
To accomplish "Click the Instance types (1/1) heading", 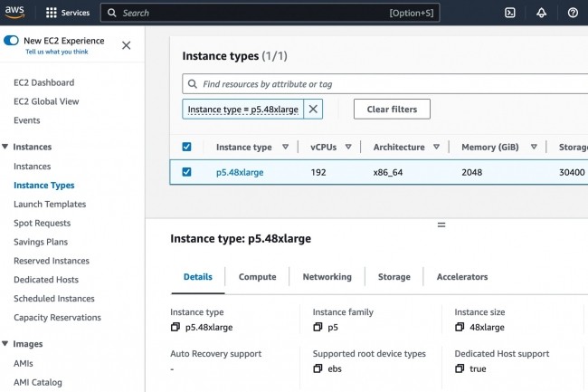I will point(235,56).
